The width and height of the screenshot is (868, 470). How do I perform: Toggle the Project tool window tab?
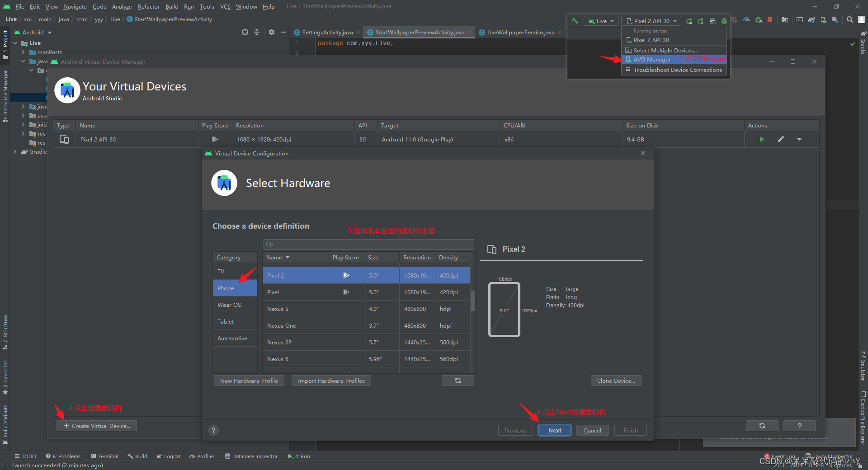coord(5,45)
